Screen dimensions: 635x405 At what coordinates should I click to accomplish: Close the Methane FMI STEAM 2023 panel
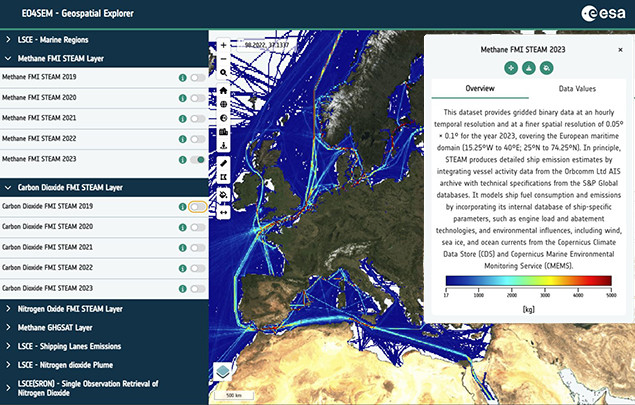[617, 46]
